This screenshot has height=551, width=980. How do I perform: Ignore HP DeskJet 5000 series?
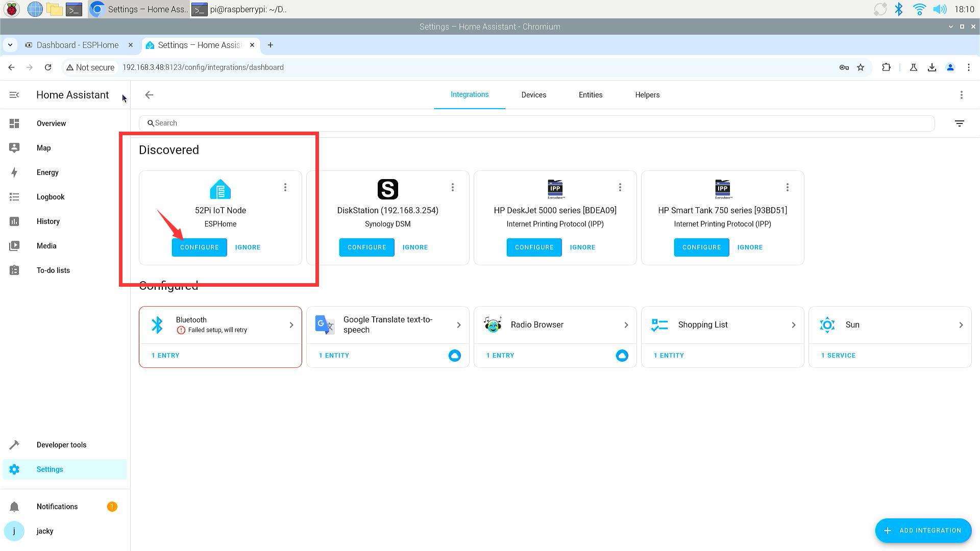point(583,247)
